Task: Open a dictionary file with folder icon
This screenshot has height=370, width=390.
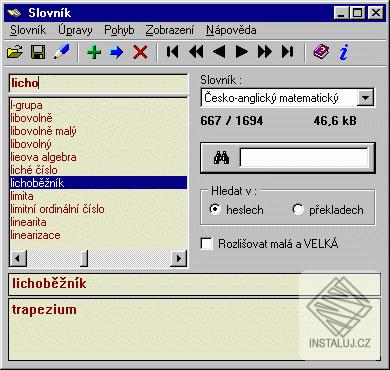Action: [x=15, y=52]
